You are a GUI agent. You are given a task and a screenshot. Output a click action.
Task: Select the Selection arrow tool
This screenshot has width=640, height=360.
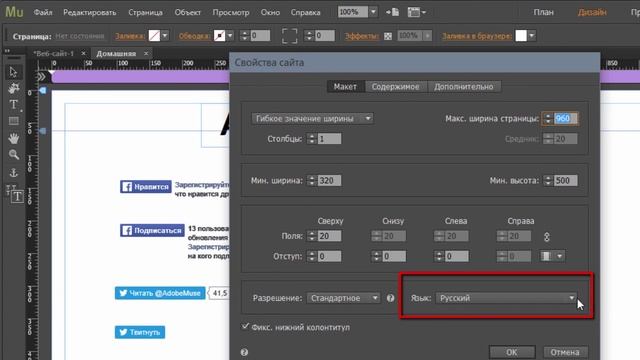click(x=13, y=72)
